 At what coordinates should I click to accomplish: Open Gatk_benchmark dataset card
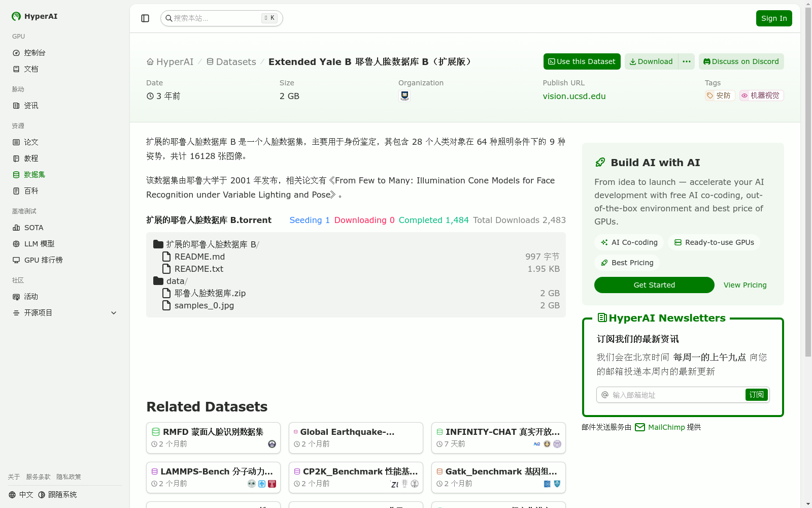498,478
